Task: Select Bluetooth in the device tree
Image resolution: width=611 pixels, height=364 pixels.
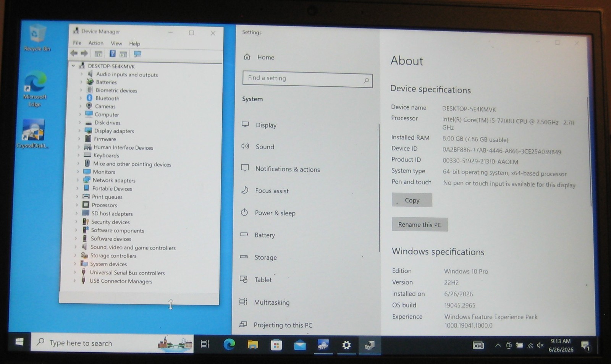Action: click(107, 98)
